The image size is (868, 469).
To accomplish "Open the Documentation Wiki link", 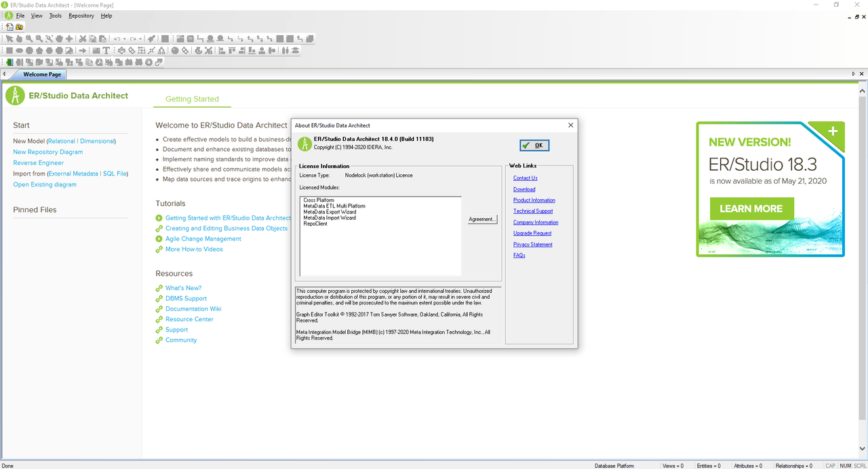I will coord(193,308).
